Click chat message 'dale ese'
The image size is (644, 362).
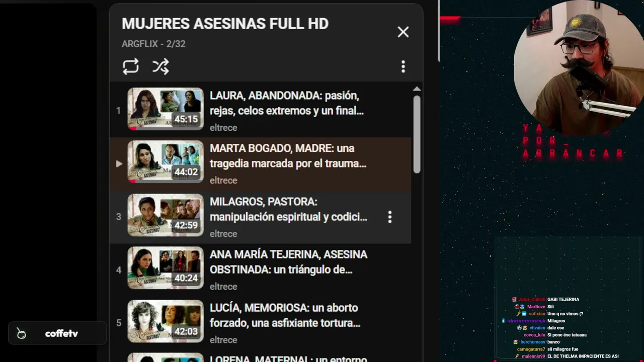coord(556,328)
